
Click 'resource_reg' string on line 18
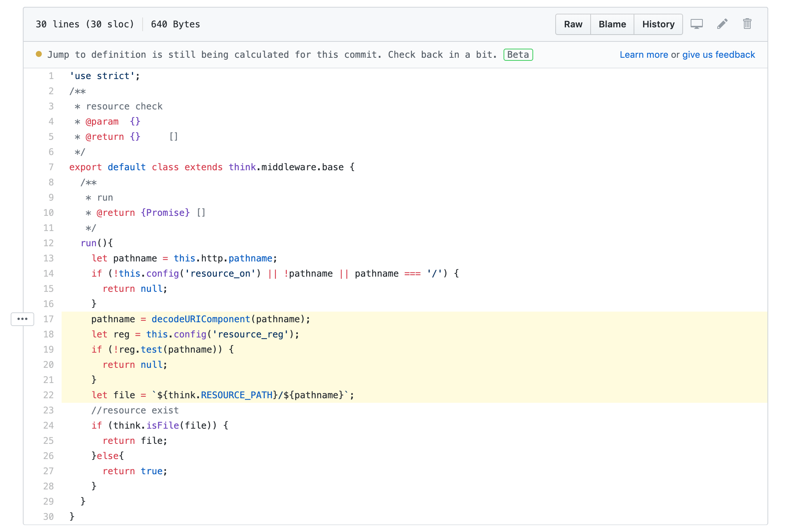(251, 334)
